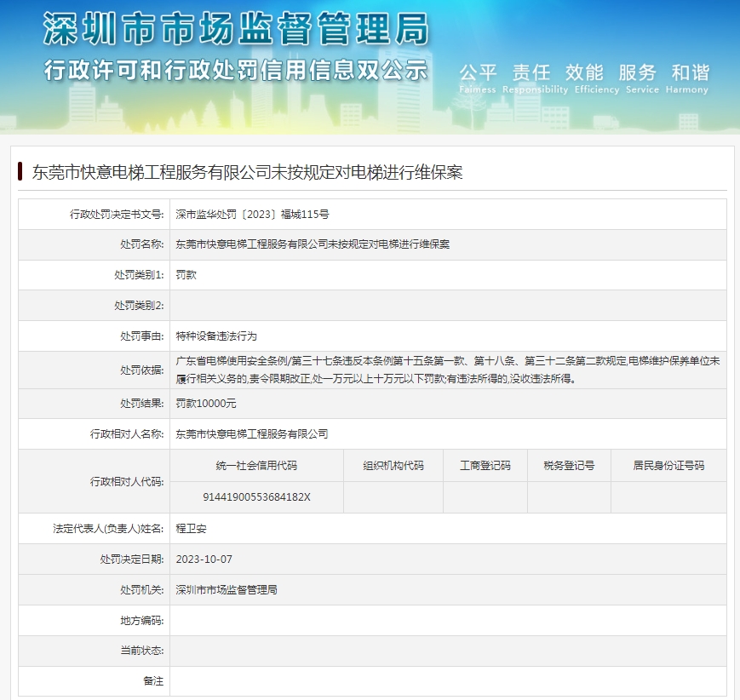Select the credit code 91441900553684182X
740x700 pixels.
pyautogui.click(x=256, y=497)
